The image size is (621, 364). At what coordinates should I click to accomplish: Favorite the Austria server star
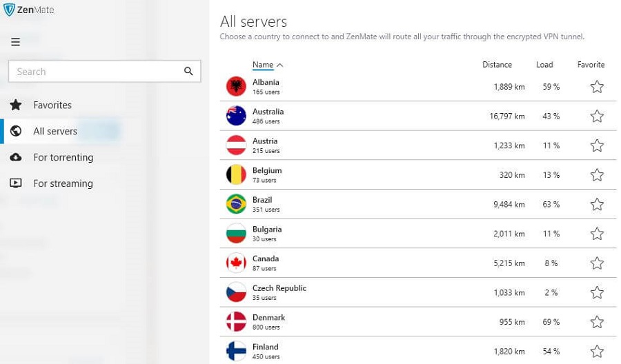597,145
